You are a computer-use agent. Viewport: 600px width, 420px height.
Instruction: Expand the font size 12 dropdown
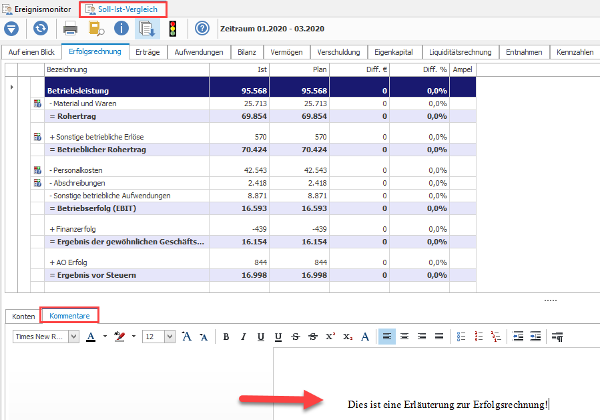tap(170, 337)
